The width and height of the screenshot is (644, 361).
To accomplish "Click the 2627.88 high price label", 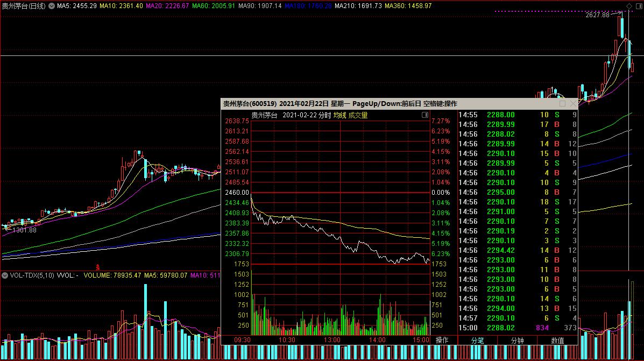I will (x=598, y=15).
